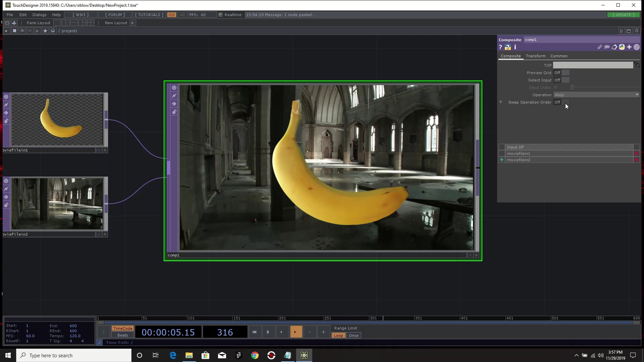Open the Dialogs menu
This screenshot has width=644, height=362.
coord(39,15)
